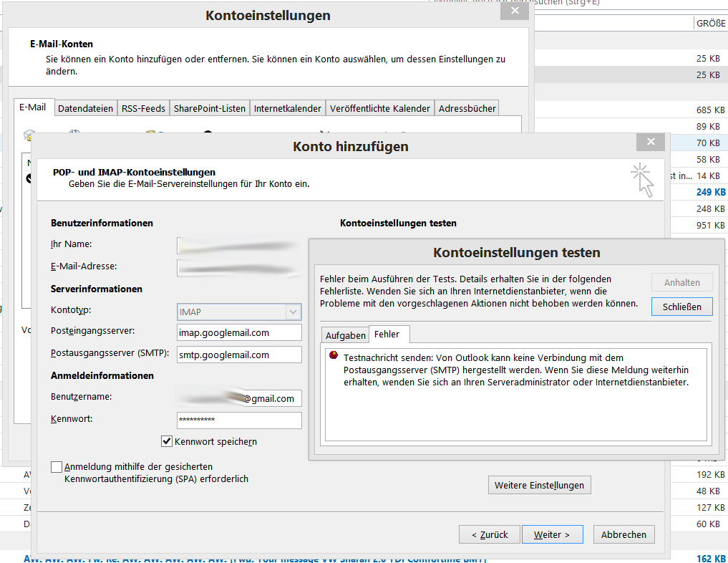The height and width of the screenshot is (563, 728).
Task: Select the 89 KB message row
Action: tap(631, 126)
